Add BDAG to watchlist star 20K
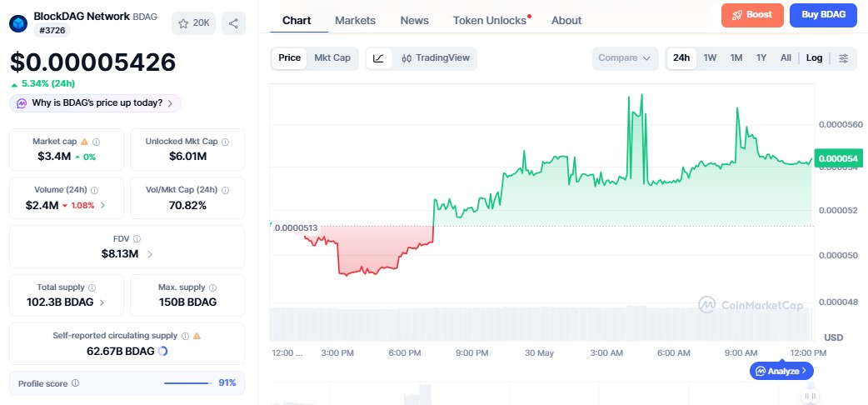 (194, 23)
